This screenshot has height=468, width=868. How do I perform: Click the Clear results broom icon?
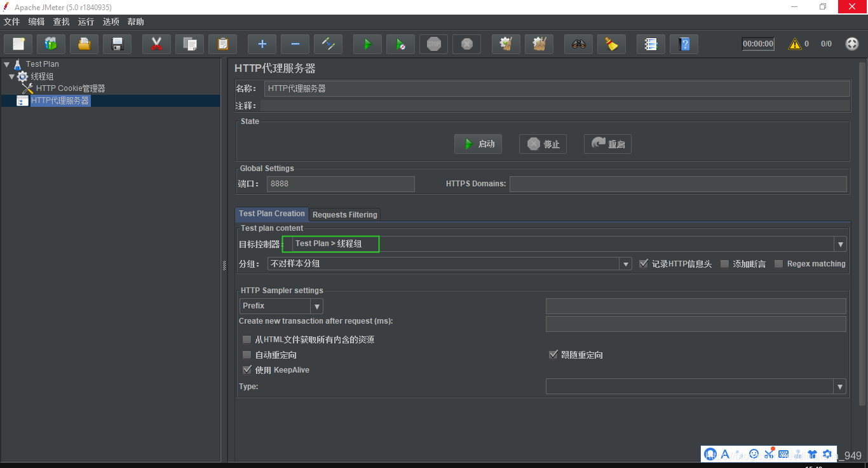coord(506,44)
